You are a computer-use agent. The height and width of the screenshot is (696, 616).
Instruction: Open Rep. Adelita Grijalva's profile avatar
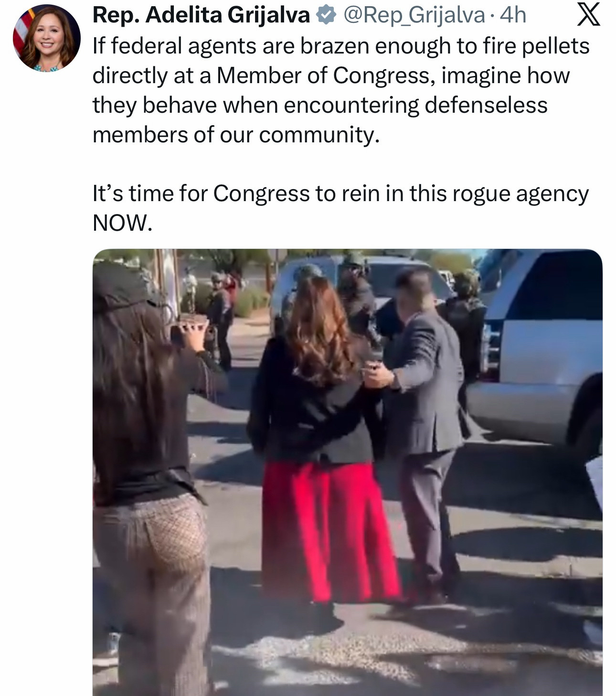pyautogui.click(x=47, y=38)
